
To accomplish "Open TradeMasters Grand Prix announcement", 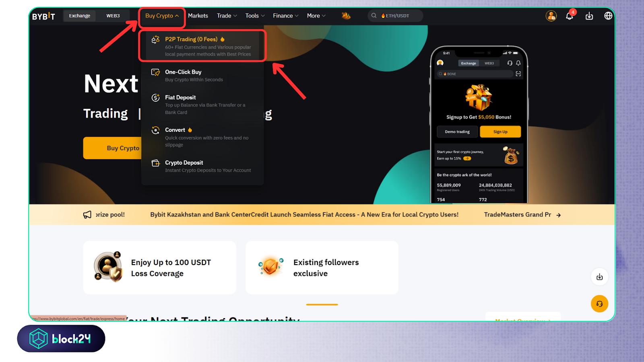I will click(517, 215).
